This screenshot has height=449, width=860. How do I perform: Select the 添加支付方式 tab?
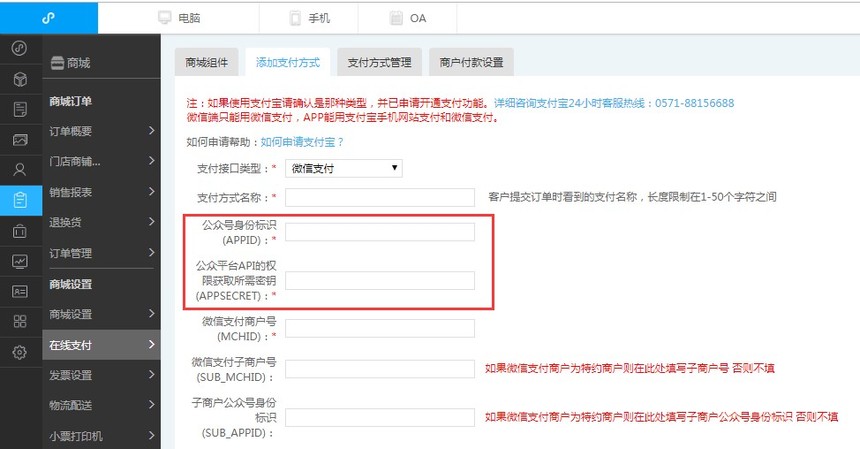pyautogui.click(x=287, y=62)
